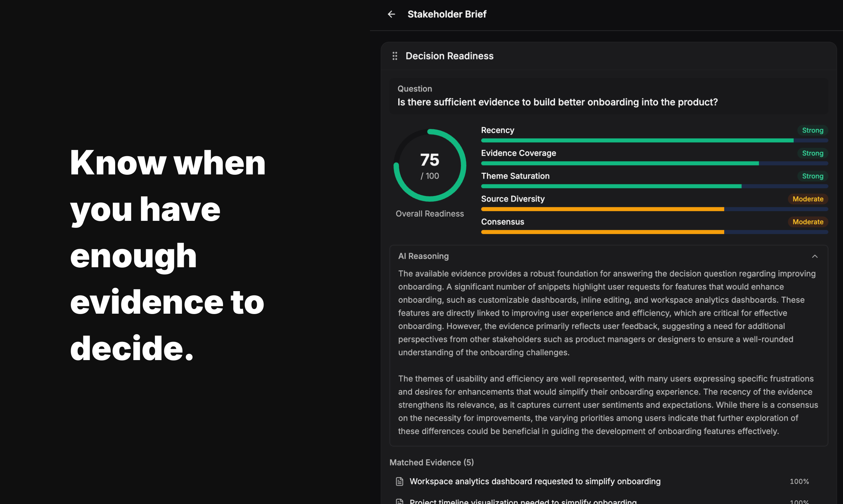Click the Theme Saturation progress bar
This screenshot has width=843, height=504.
654,186
